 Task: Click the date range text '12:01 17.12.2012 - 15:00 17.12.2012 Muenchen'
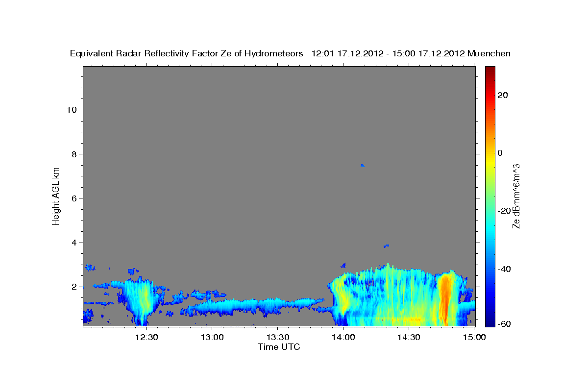pos(411,54)
